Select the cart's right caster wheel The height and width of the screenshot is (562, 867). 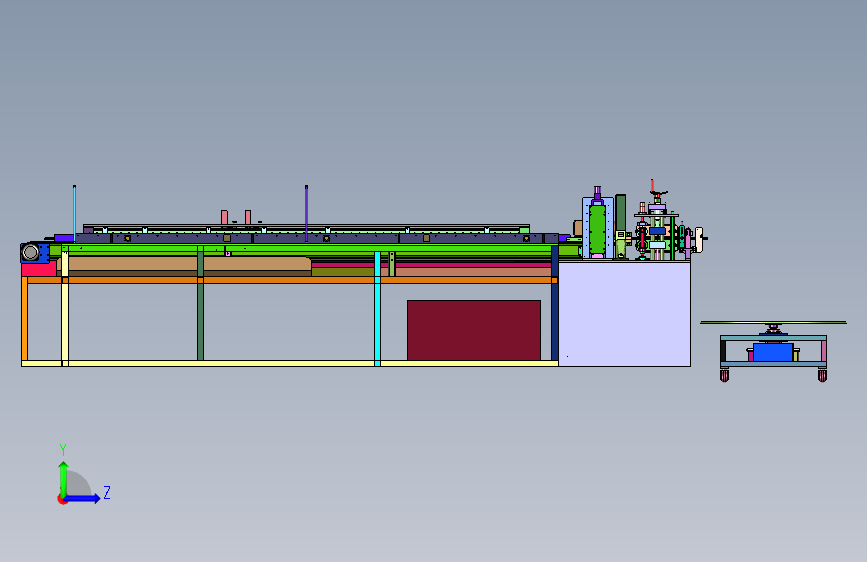coord(822,376)
